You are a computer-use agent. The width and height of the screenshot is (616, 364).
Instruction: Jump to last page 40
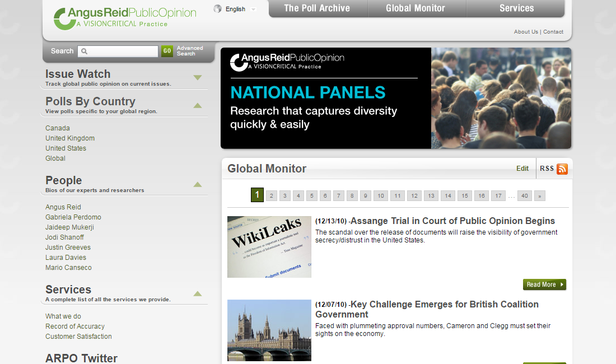(525, 195)
